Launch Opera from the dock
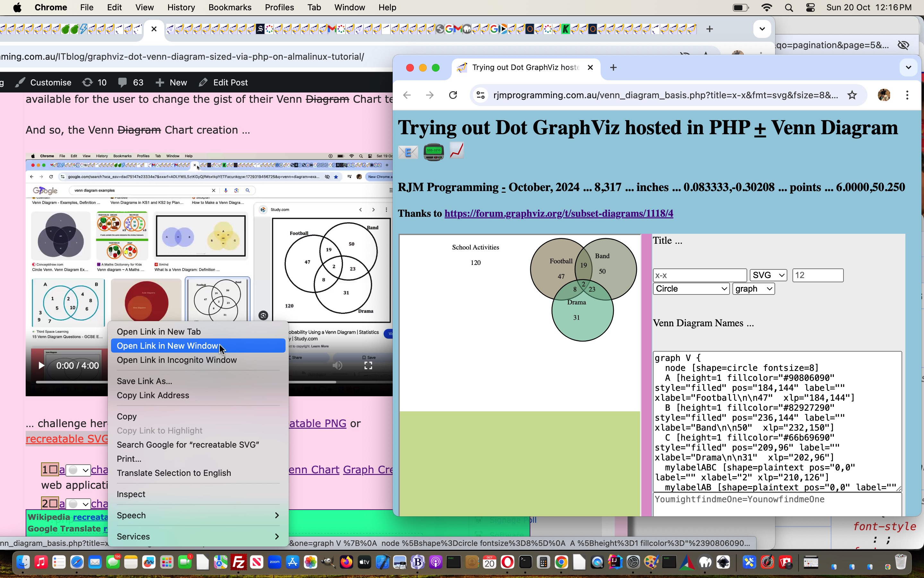924x578 pixels. click(x=508, y=562)
